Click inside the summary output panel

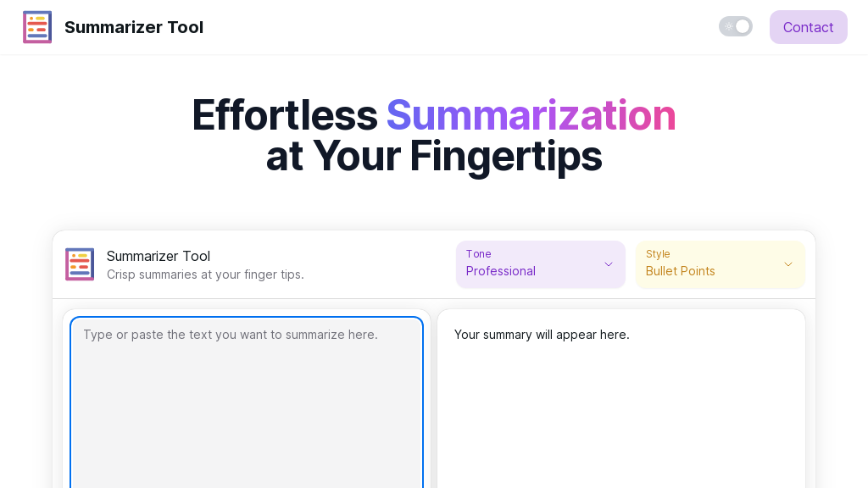pyautogui.click(x=621, y=398)
